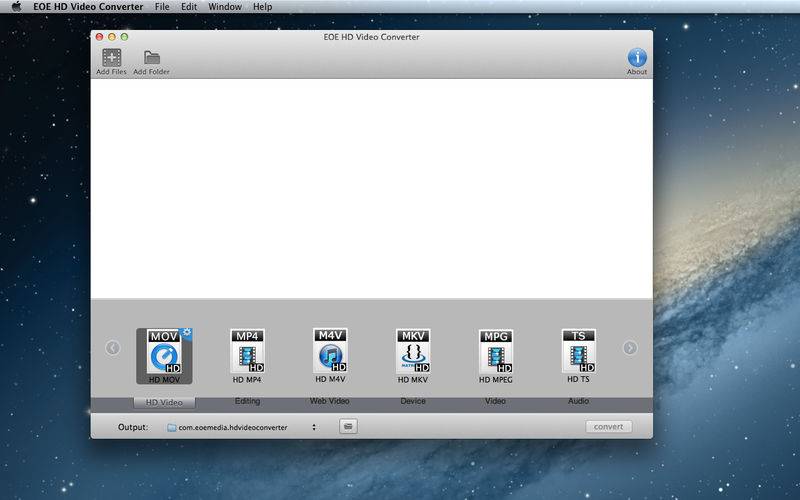Open output folder browse button
Viewport: 800px width, 500px height.
click(x=348, y=427)
